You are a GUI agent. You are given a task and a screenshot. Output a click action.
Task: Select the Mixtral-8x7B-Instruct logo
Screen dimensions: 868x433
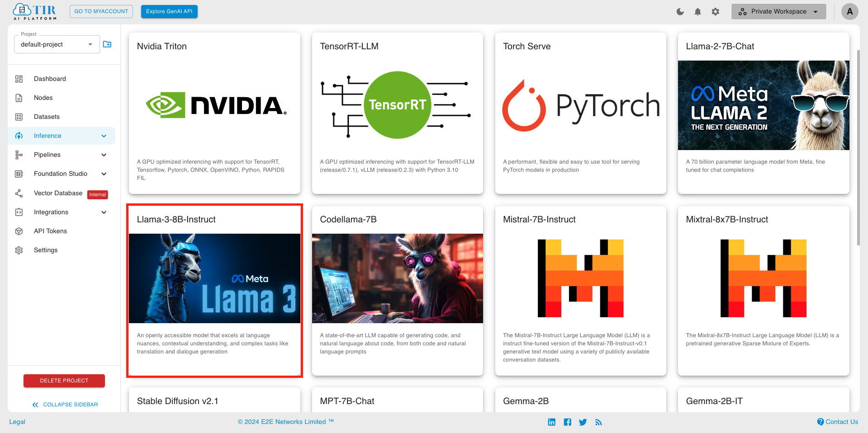(x=764, y=278)
